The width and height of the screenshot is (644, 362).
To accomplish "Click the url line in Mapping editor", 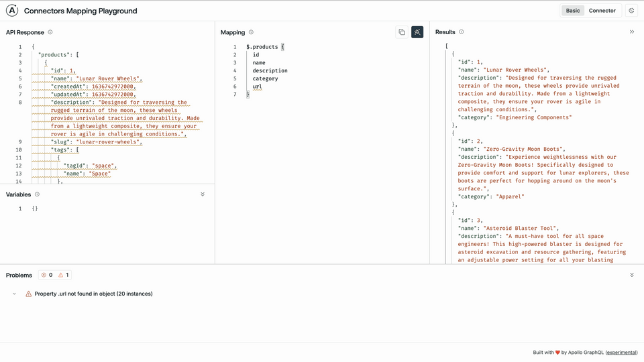I will (x=257, y=86).
